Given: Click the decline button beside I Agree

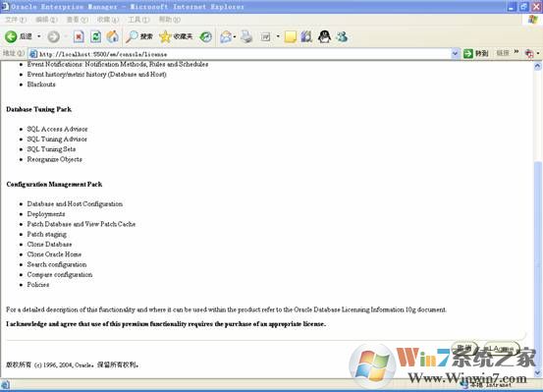Looking at the screenshot, I should [464, 348].
